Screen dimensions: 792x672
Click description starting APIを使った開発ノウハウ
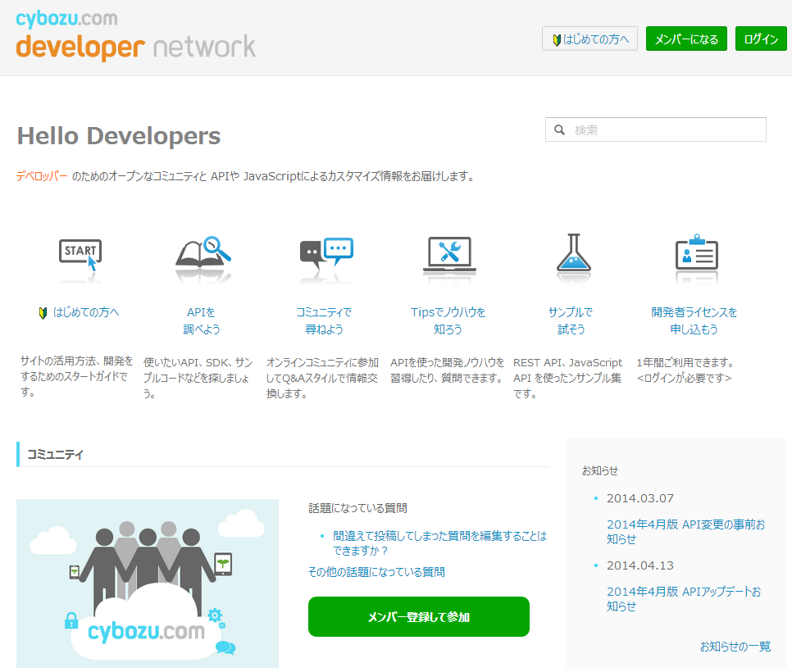tap(447, 370)
